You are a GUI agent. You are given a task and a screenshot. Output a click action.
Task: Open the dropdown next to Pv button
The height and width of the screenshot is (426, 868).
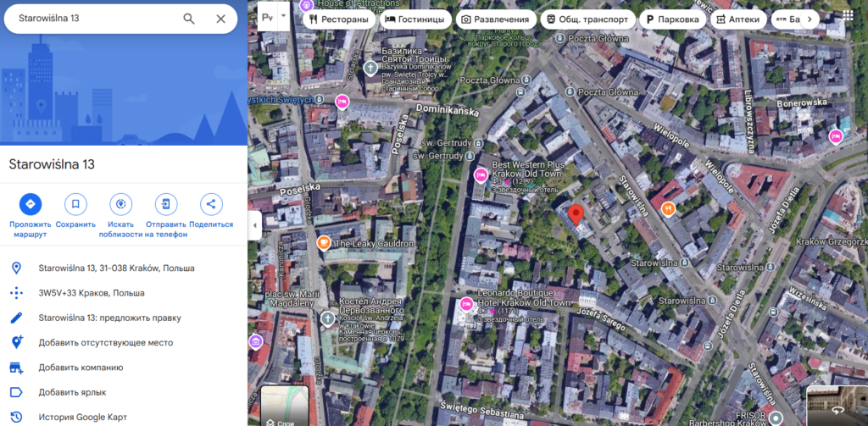[x=284, y=15]
